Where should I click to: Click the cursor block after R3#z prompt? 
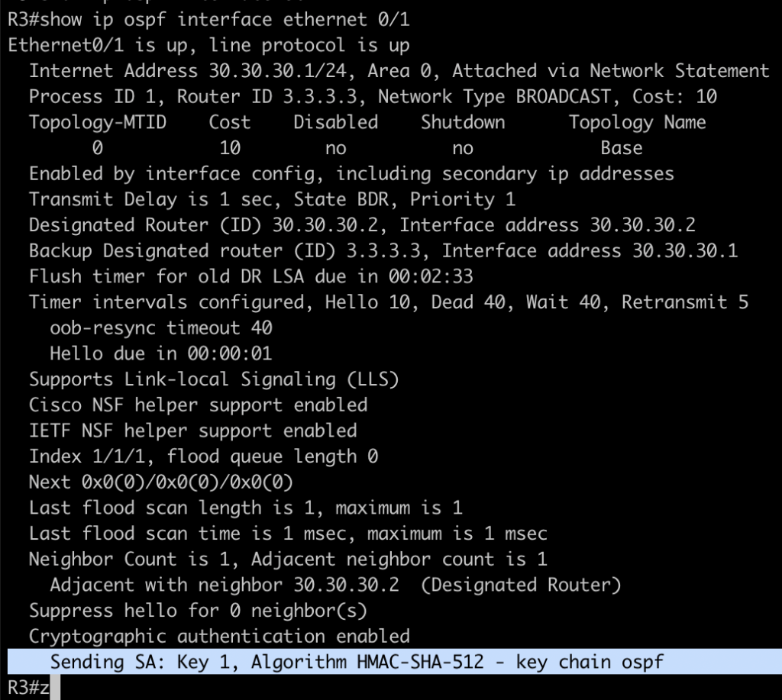tap(55, 687)
